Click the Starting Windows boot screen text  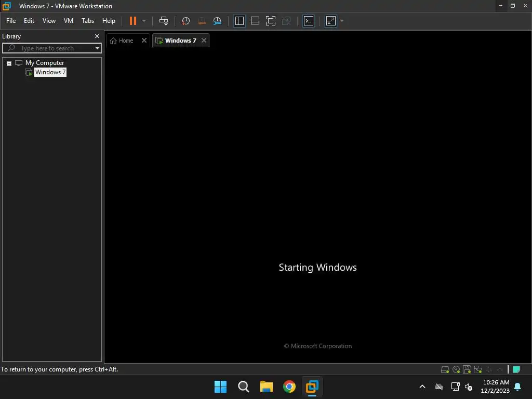tap(317, 268)
